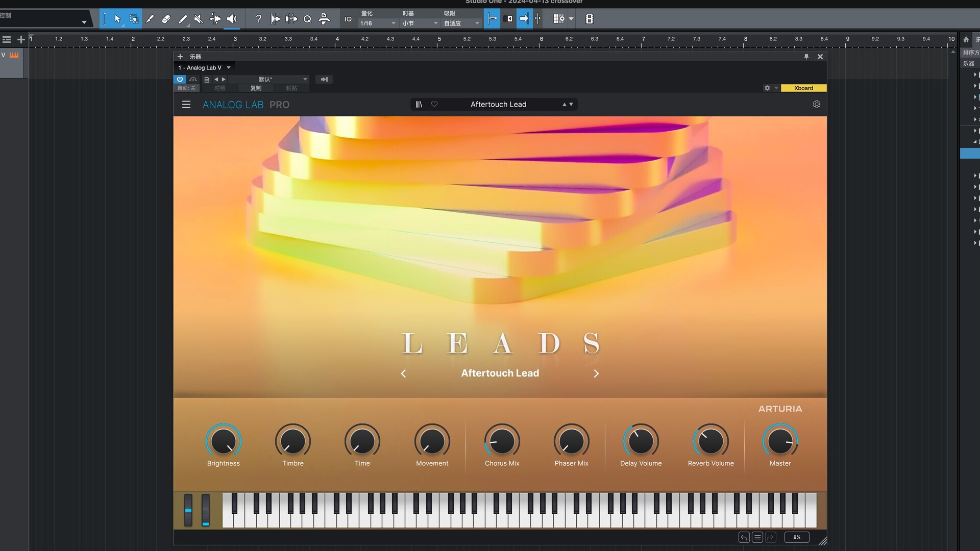The image size is (980, 551).
Task: Click the sidechain routing arrow button
Action: click(x=324, y=79)
